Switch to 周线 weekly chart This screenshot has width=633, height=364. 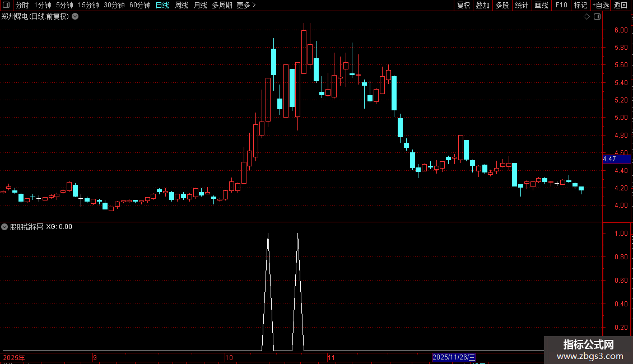point(181,5)
